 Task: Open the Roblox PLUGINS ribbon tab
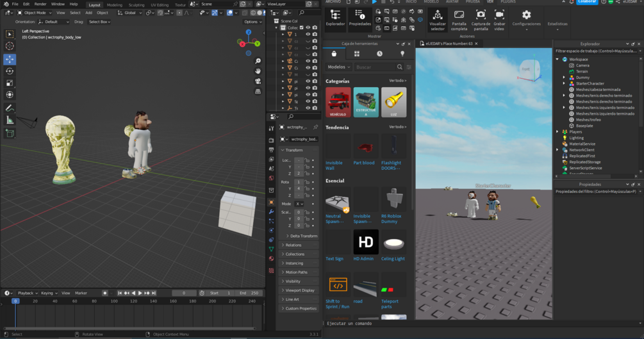508,2
